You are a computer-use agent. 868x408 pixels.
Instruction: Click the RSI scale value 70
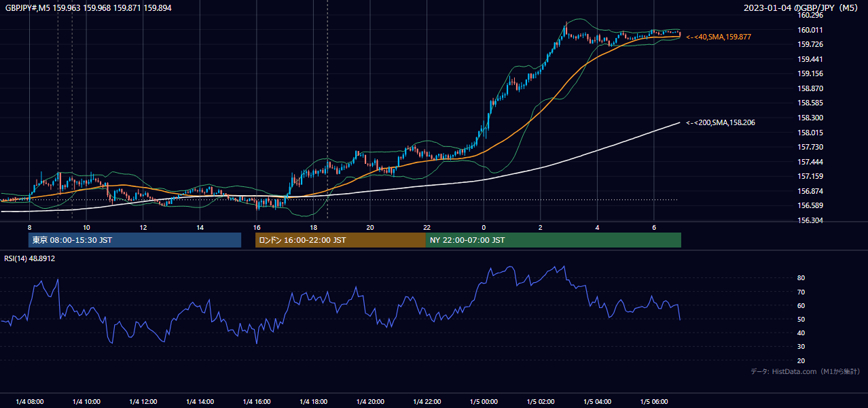pyautogui.click(x=801, y=292)
